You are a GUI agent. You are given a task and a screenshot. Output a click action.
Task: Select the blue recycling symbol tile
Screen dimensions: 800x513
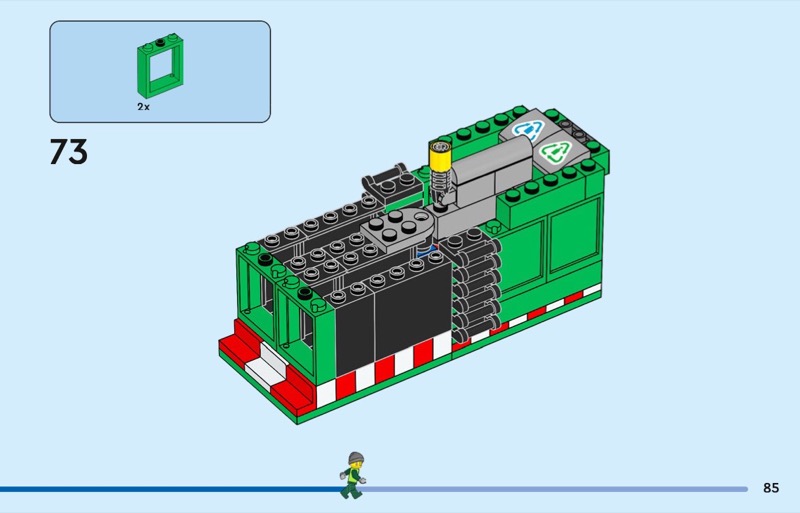tap(523, 129)
